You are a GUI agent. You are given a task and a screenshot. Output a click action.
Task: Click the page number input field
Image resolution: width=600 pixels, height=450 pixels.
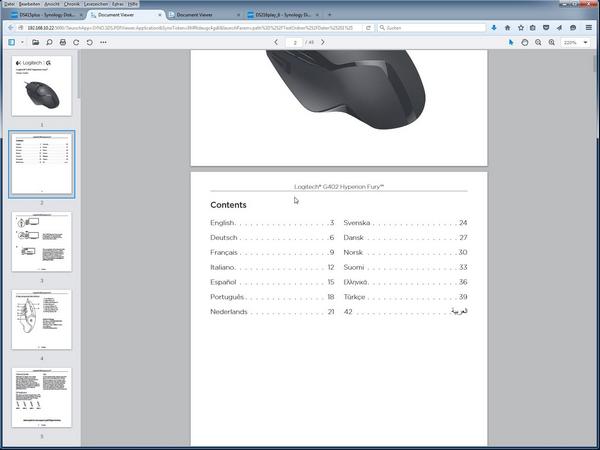click(295, 42)
